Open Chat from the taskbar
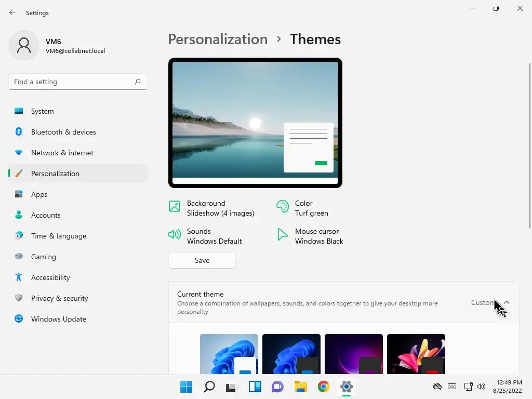Image resolution: width=532 pixels, height=399 pixels. [277, 387]
